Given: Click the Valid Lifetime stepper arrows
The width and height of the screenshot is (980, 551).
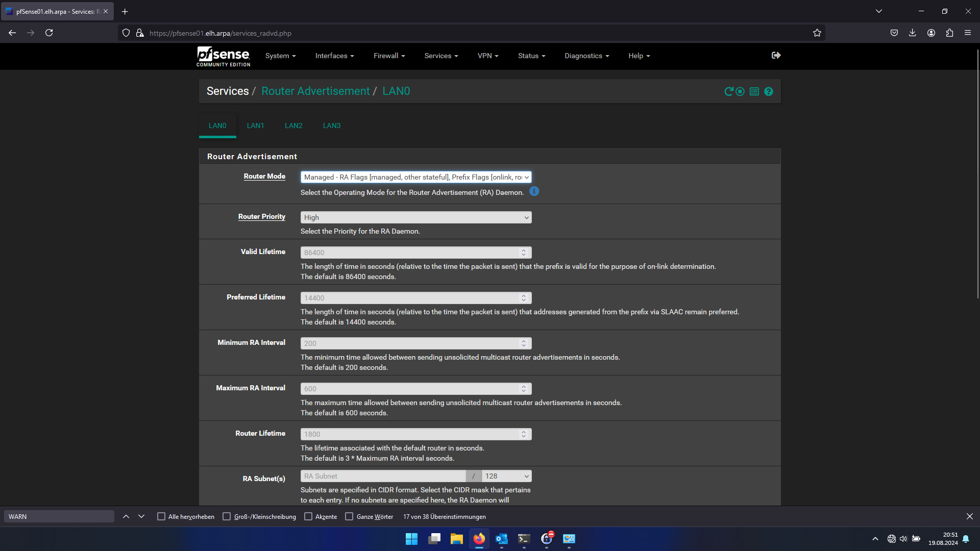Looking at the screenshot, I should 523,253.
